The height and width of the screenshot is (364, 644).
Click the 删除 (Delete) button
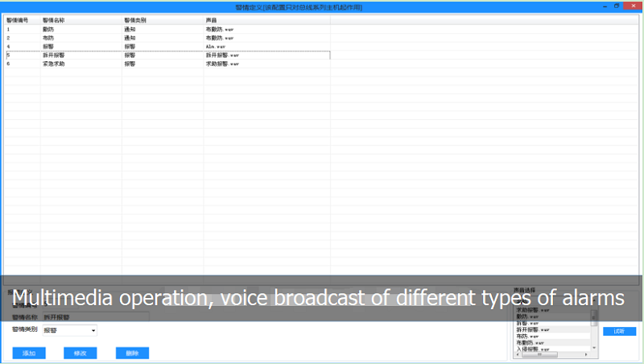(132, 353)
